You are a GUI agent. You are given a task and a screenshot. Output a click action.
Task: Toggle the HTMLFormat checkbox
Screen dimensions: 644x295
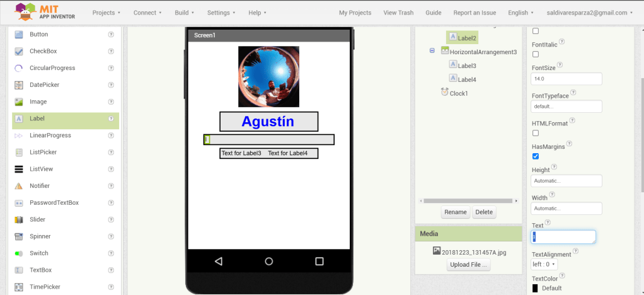(536, 133)
